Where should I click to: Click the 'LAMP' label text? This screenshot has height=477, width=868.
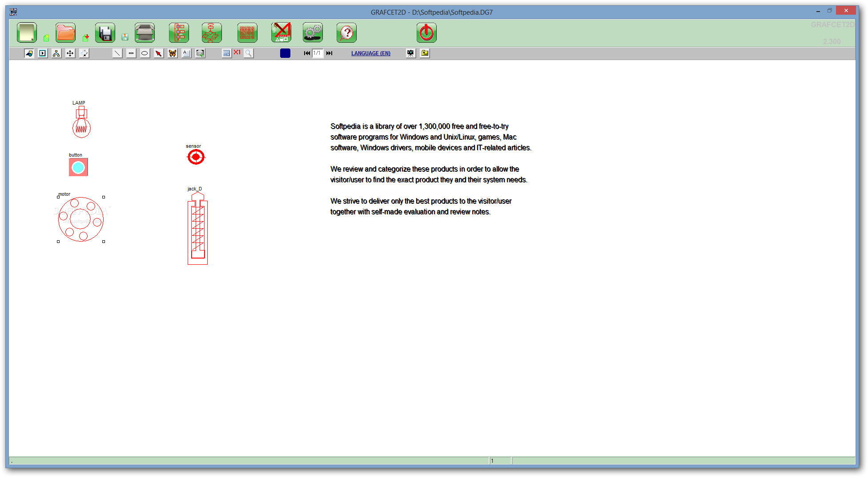coord(79,103)
